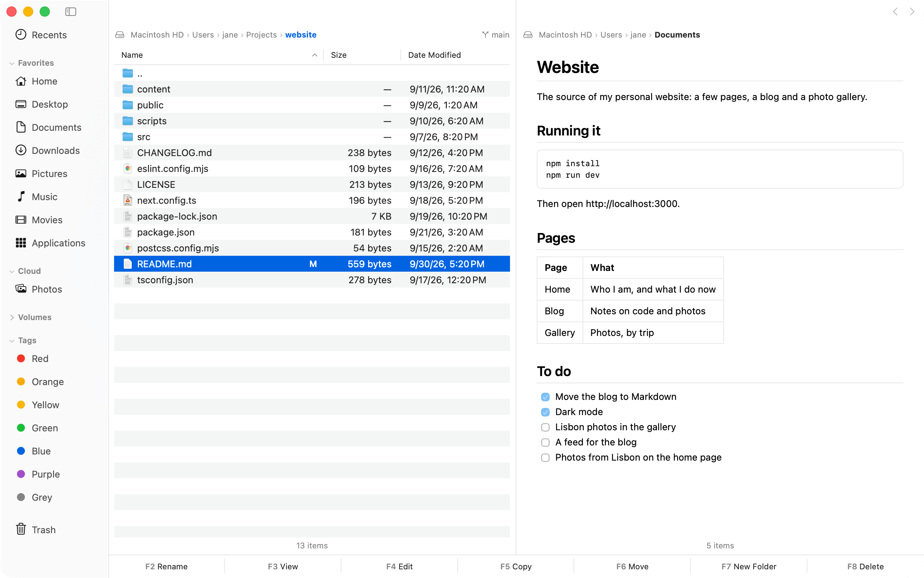Image resolution: width=924 pixels, height=578 pixels.
Task: Select the Red tag color dot
Action: pos(21,358)
